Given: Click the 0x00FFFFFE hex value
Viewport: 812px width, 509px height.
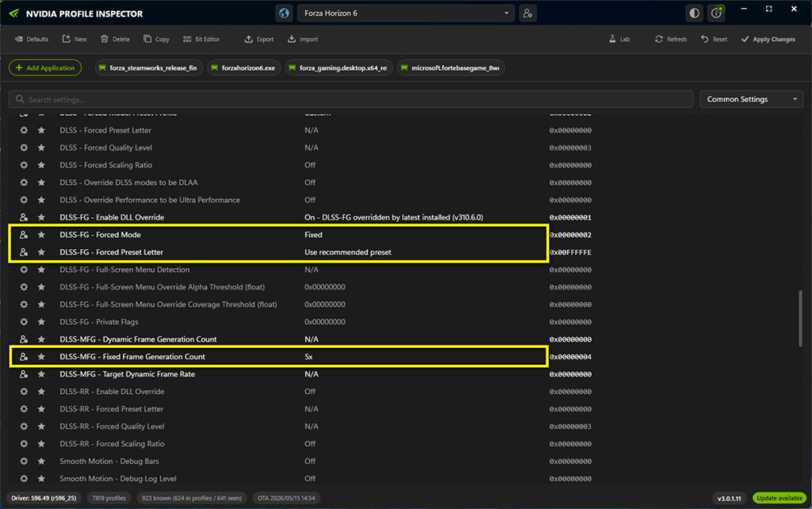Looking at the screenshot, I should coord(570,252).
